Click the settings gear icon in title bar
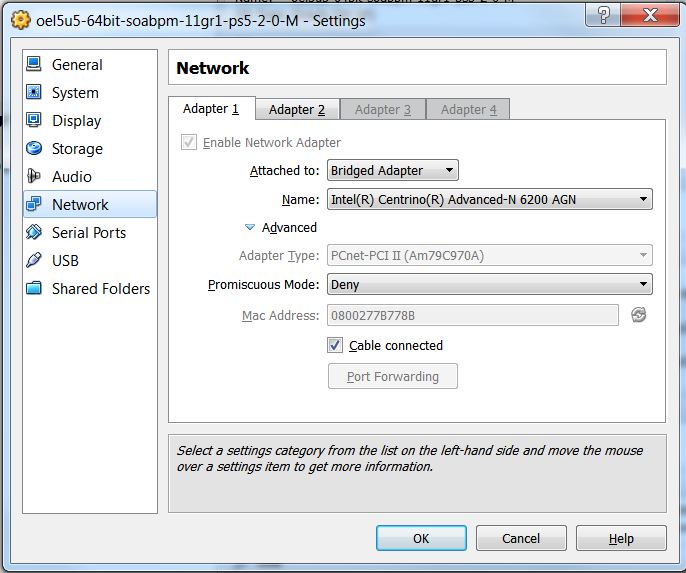Screen dimensions: 686x573 coord(21,20)
